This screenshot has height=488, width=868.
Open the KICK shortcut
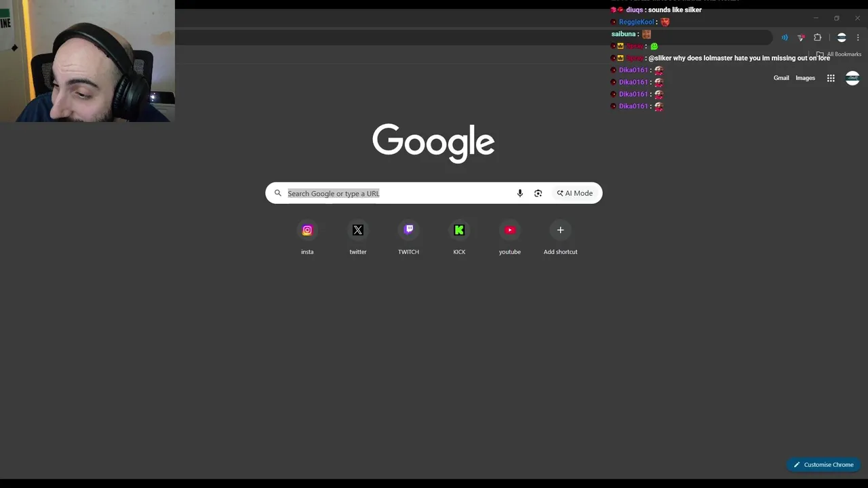coord(459,238)
